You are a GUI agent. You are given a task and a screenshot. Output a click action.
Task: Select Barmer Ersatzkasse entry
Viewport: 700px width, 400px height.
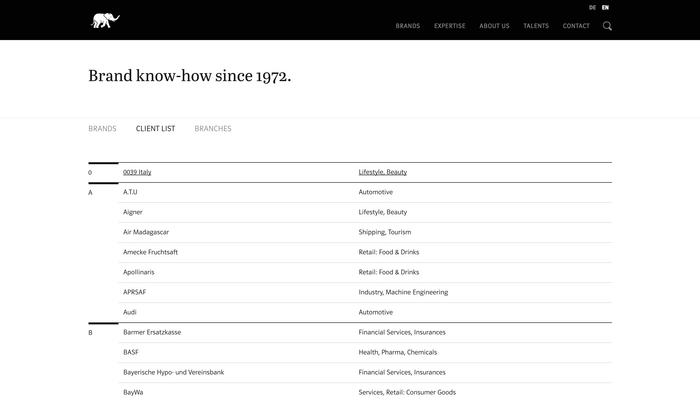(152, 332)
